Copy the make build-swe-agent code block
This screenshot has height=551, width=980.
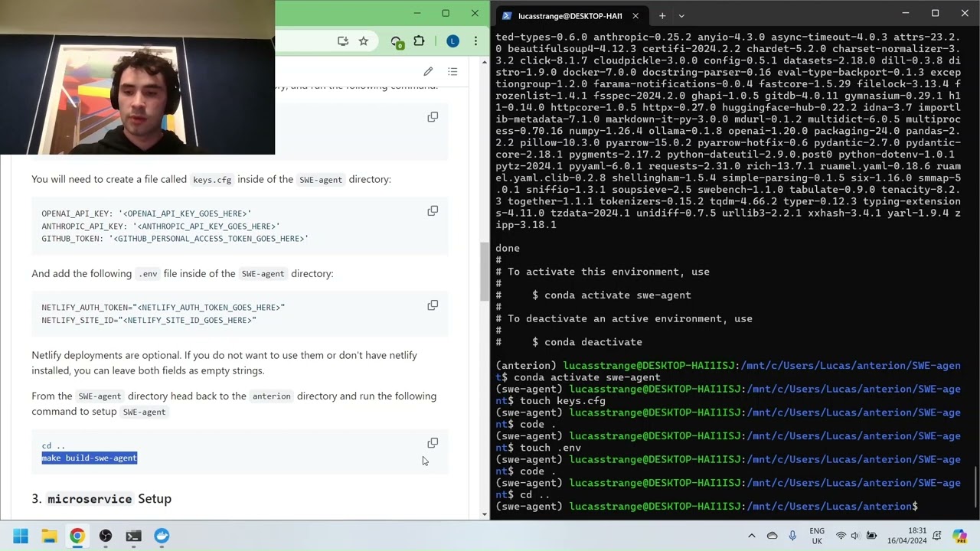pyautogui.click(x=433, y=443)
